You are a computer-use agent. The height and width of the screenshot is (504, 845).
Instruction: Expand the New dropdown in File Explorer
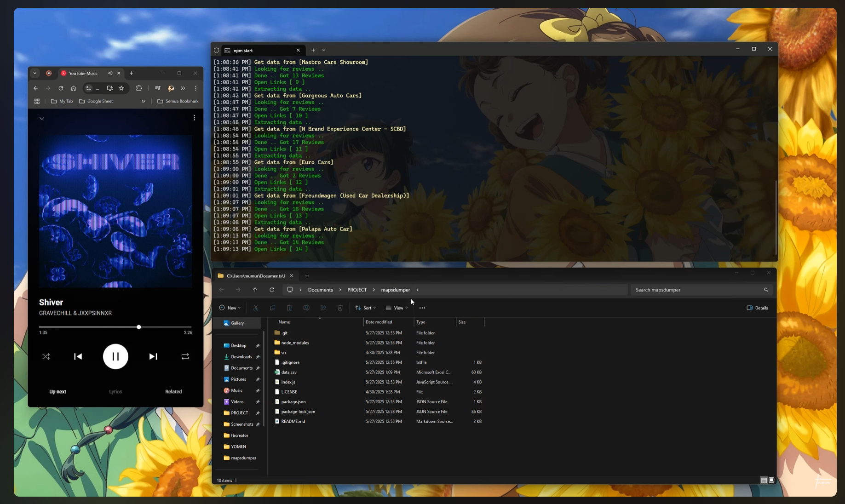230,308
